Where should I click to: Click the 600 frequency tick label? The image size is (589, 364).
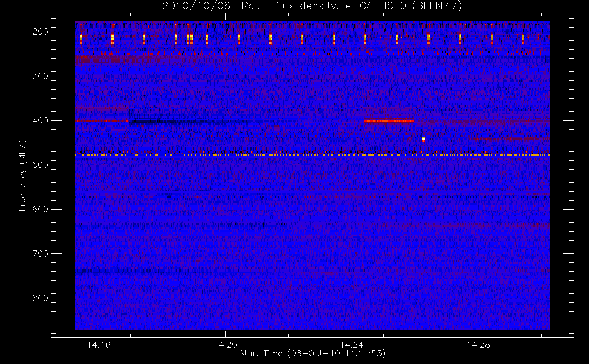point(40,209)
